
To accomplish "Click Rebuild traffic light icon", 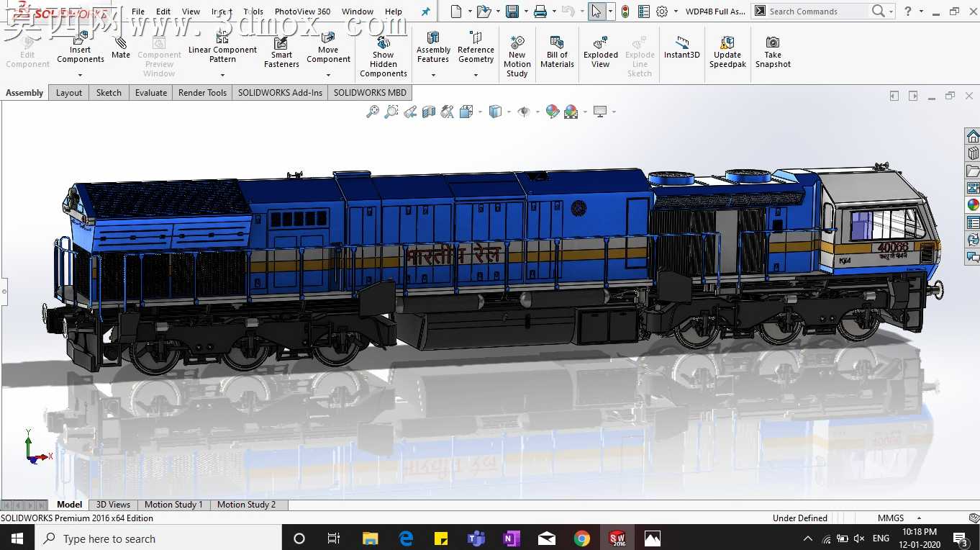I will point(625,12).
